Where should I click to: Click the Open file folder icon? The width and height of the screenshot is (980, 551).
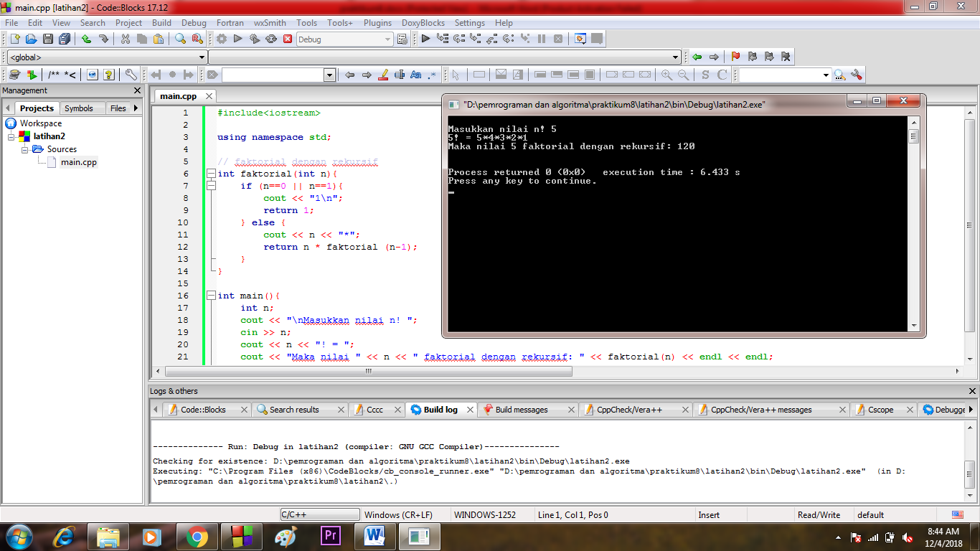[x=31, y=39]
